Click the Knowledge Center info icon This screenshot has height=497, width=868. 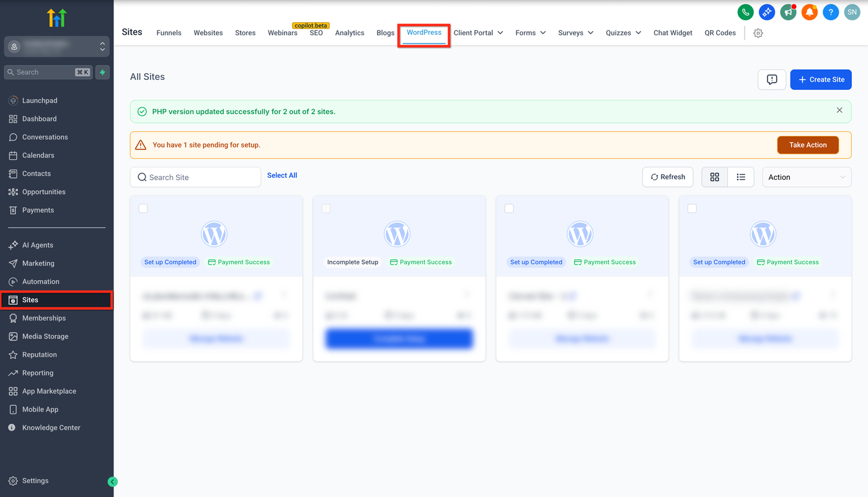12,428
